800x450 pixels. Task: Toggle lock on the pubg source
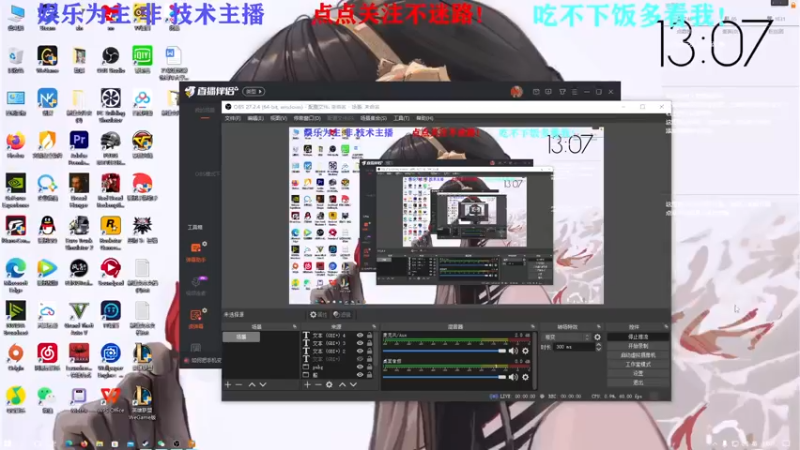pos(369,367)
